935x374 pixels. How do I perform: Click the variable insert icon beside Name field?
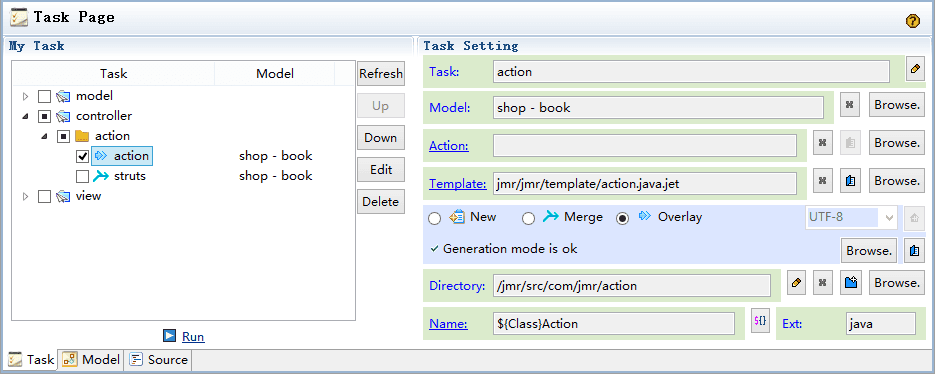(760, 321)
